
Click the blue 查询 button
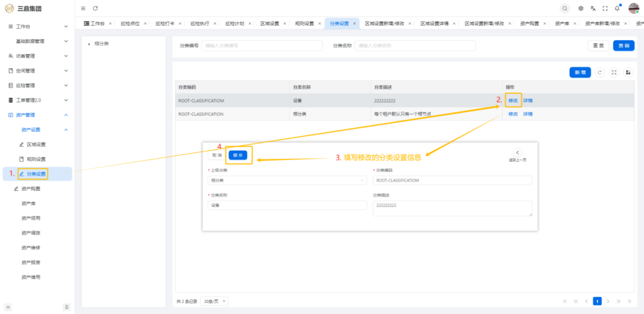(623, 46)
